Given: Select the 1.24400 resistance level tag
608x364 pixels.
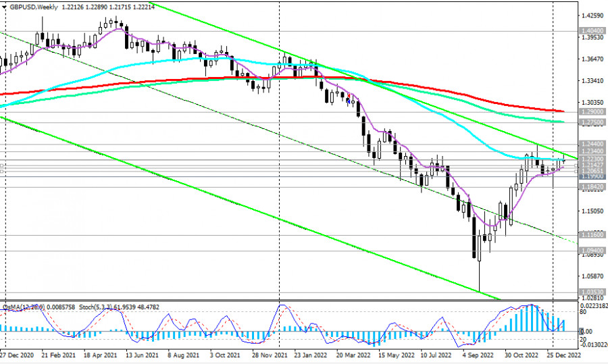Looking at the screenshot, I should (x=592, y=144).
